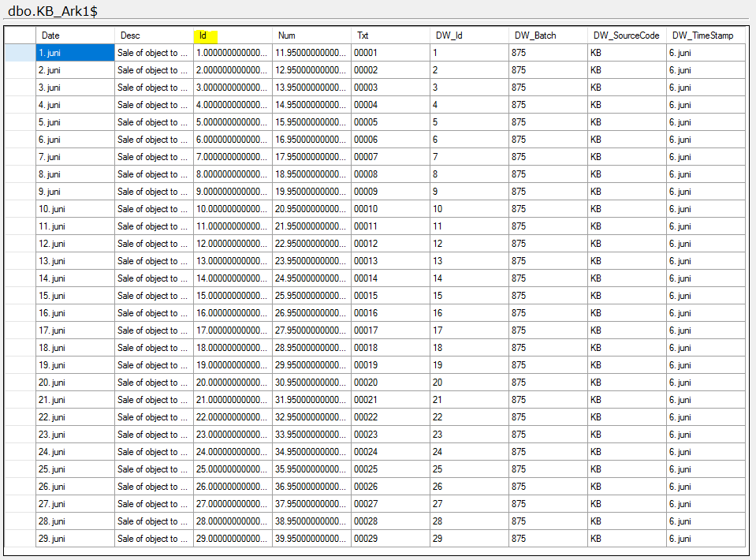Viewport: 756px width, 560px height.
Task: Select the DW_Id cell in the '11. juni' row
Action: tap(470, 226)
